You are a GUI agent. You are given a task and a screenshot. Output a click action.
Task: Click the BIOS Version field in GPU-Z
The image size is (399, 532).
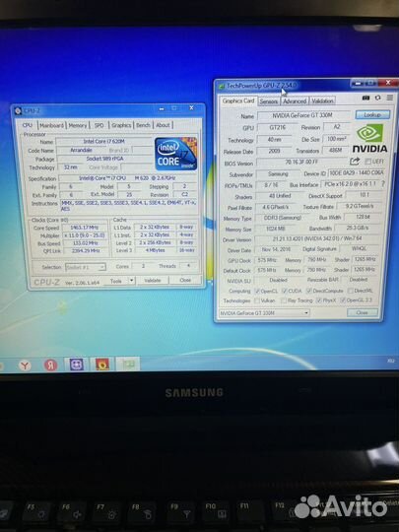(x=301, y=162)
